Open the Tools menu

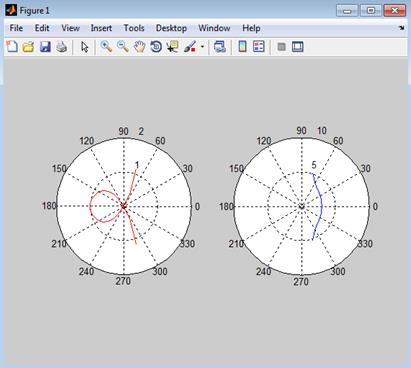click(134, 28)
